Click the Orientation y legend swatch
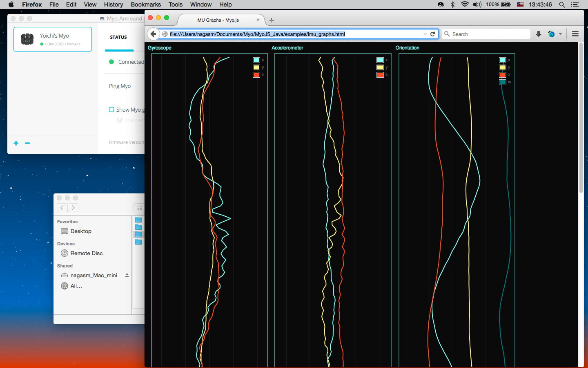 coord(503,67)
